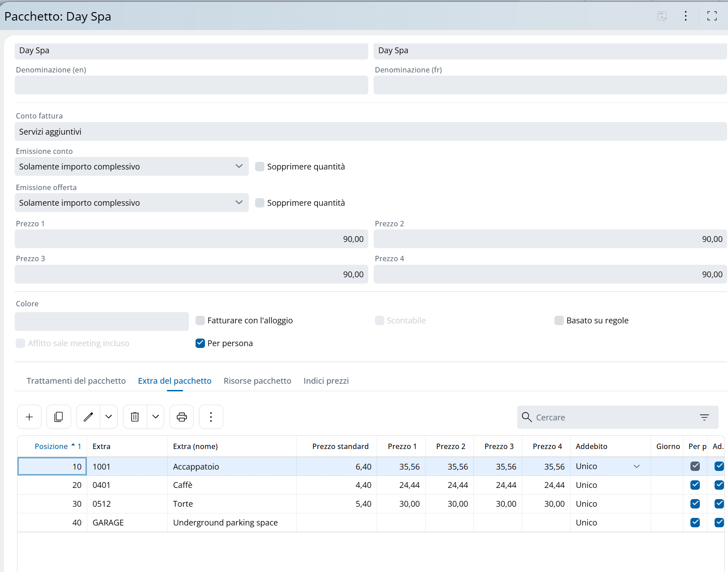The image size is (728, 572).
Task: Open the Emissione conto dropdown
Action: tap(132, 166)
